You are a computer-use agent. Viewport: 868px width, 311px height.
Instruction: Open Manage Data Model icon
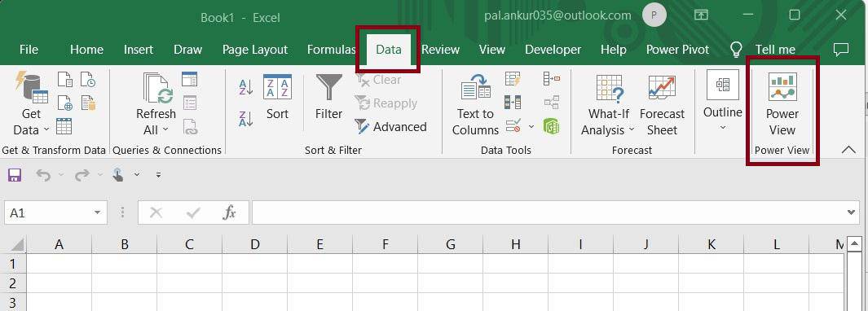pyautogui.click(x=552, y=126)
